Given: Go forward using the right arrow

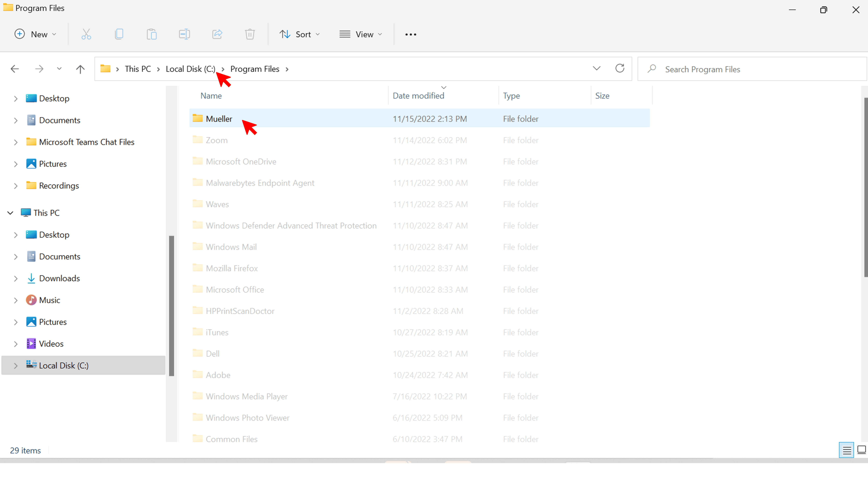Looking at the screenshot, I should 39,69.
